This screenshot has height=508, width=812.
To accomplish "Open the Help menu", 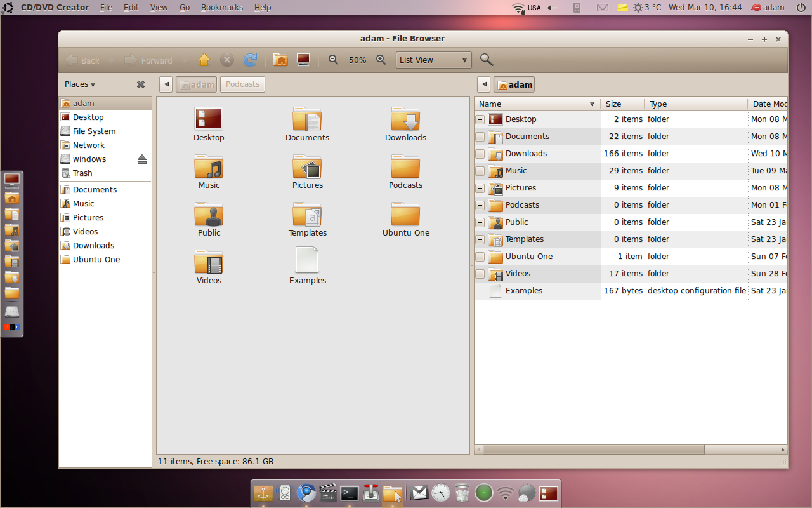I will point(263,8).
